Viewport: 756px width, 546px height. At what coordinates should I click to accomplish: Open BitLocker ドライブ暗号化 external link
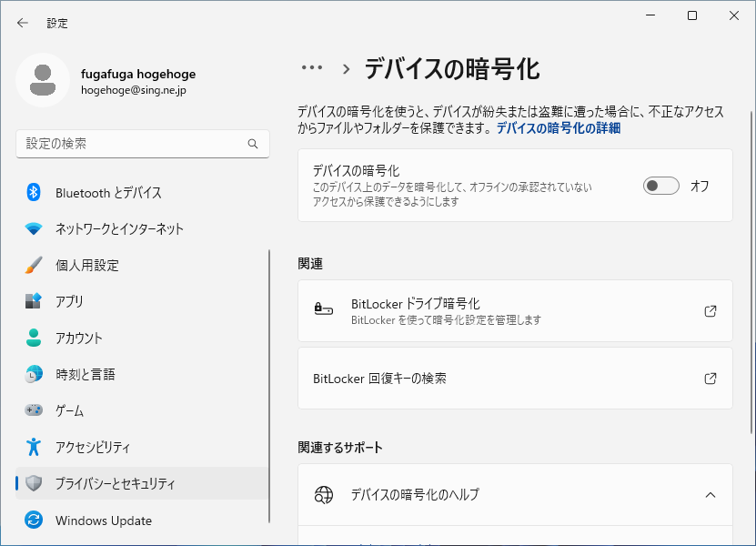[711, 311]
